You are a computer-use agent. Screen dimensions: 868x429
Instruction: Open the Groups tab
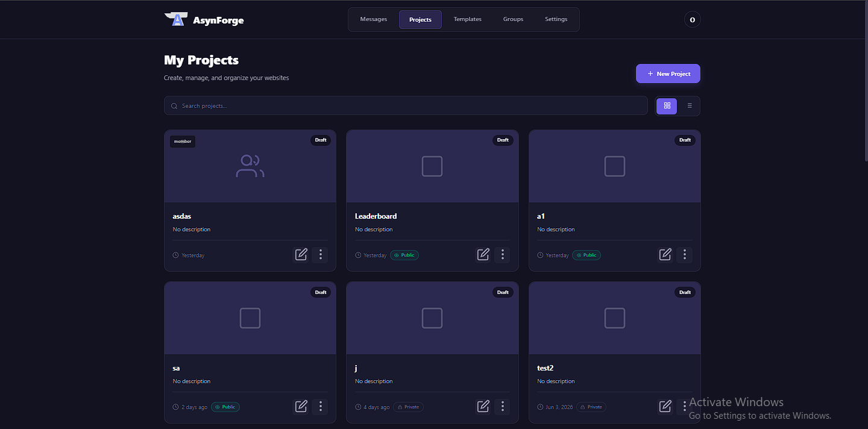(513, 19)
